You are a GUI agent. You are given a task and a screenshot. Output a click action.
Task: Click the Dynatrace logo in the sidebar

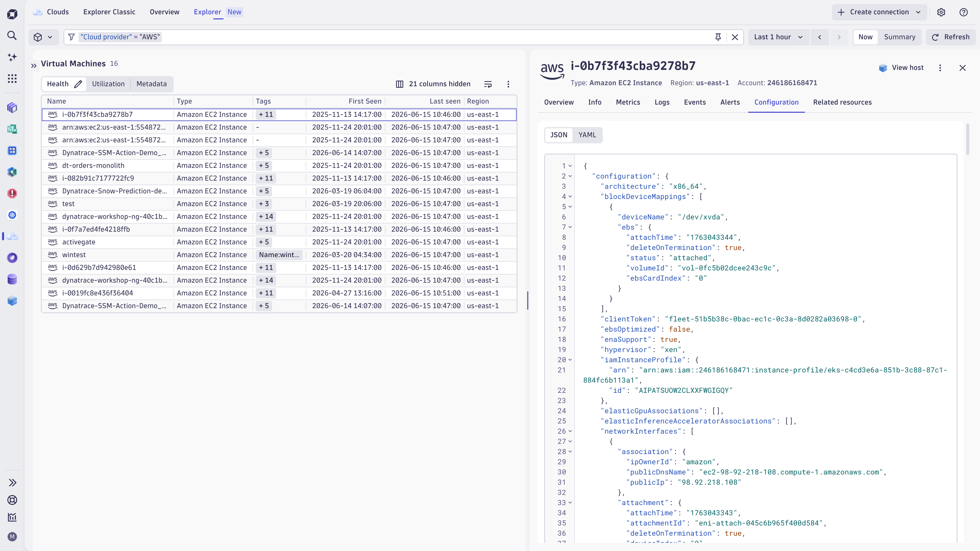click(12, 14)
